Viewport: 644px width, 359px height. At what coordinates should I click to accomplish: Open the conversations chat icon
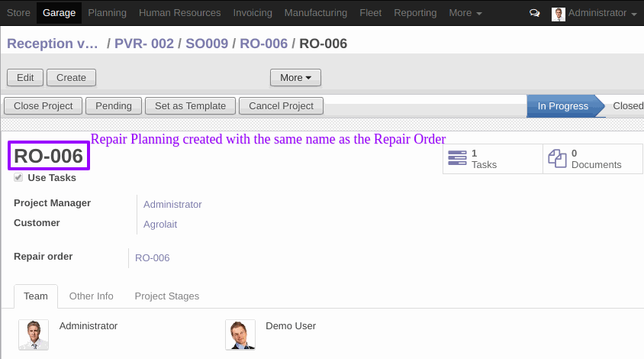click(x=534, y=13)
